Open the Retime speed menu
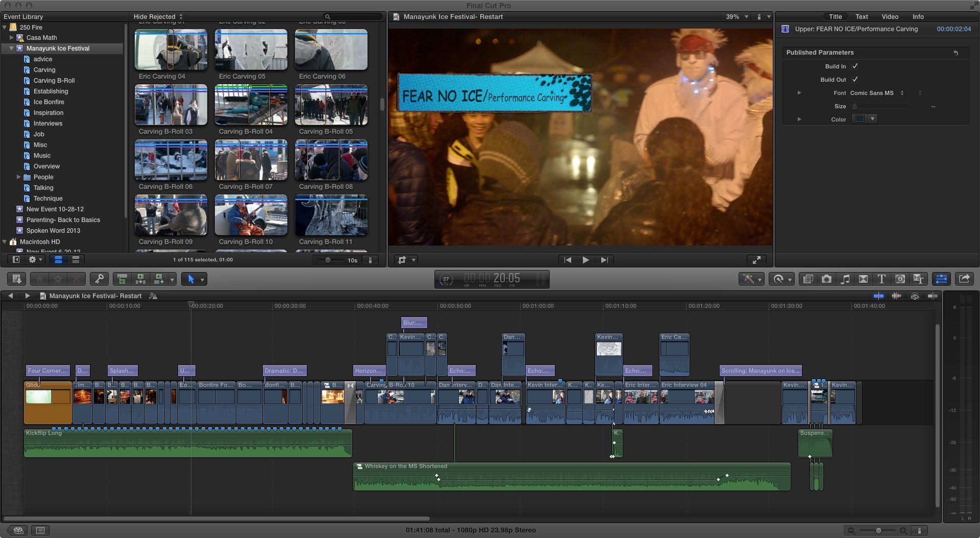 click(x=781, y=279)
